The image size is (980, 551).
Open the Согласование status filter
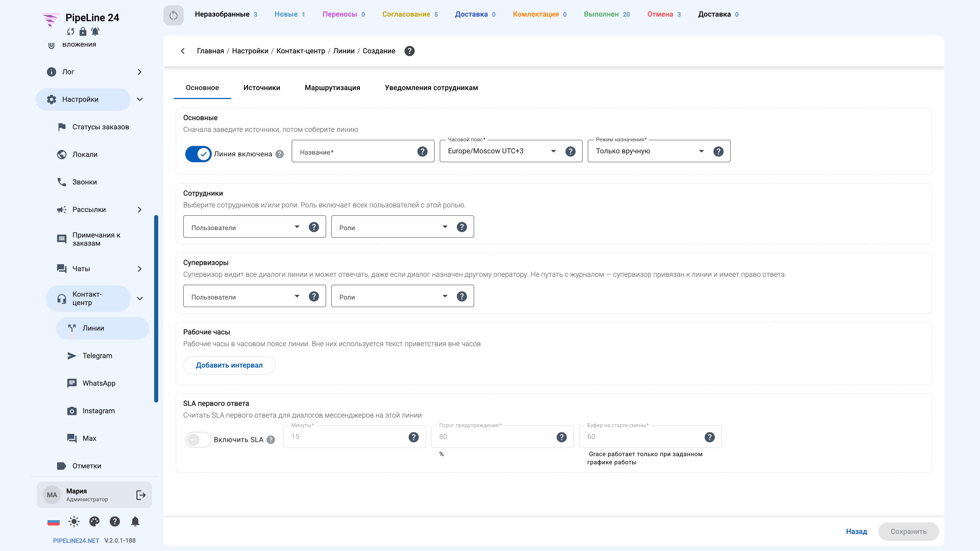(410, 15)
